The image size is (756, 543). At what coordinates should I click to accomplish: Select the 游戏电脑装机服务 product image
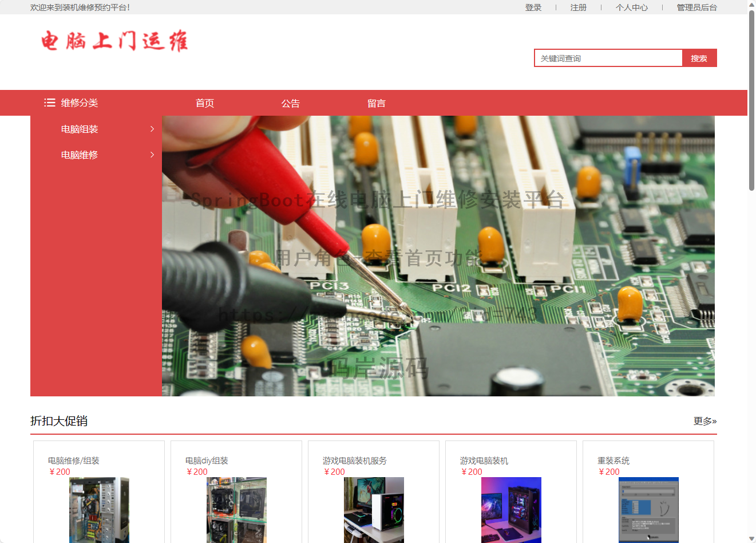(x=374, y=510)
